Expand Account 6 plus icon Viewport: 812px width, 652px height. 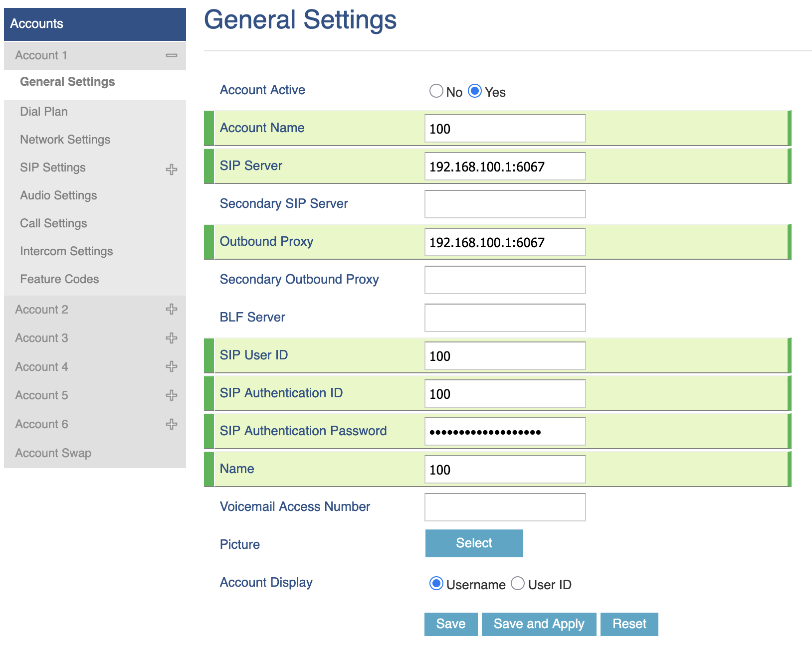(x=171, y=424)
